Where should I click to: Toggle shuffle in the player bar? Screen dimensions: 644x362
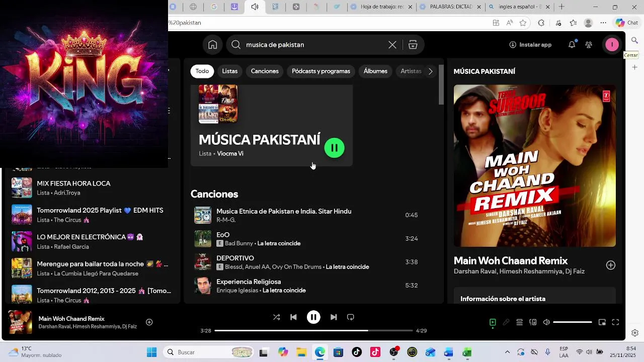(276, 317)
